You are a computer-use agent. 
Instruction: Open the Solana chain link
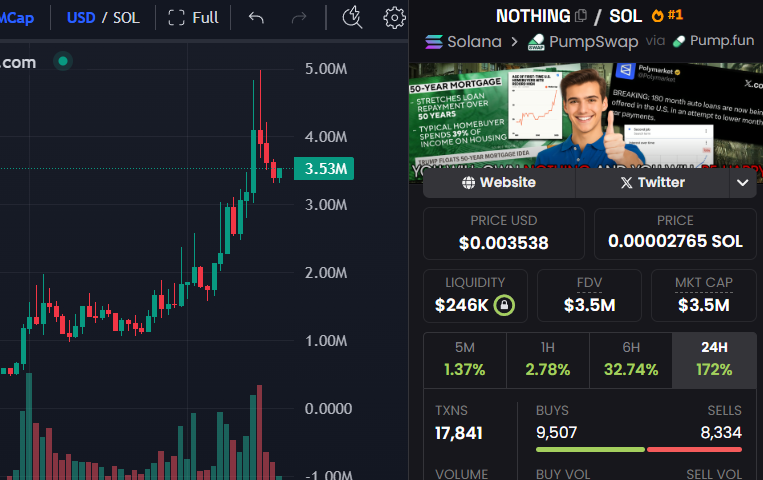click(x=463, y=42)
